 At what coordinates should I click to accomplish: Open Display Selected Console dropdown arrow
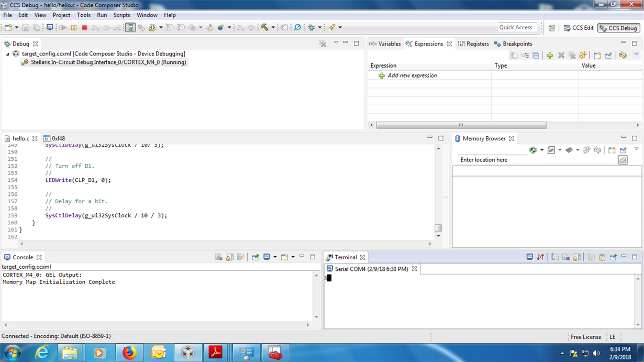point(274,257)
